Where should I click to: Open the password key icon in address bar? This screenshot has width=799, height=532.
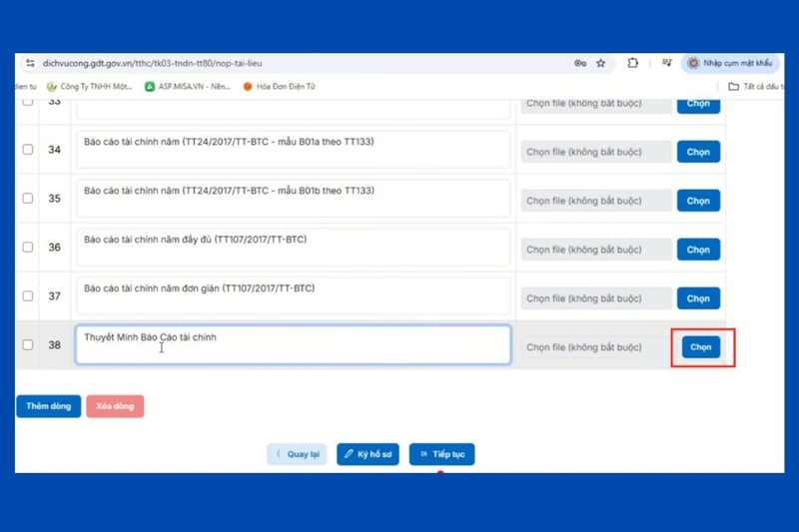point(580,63)
